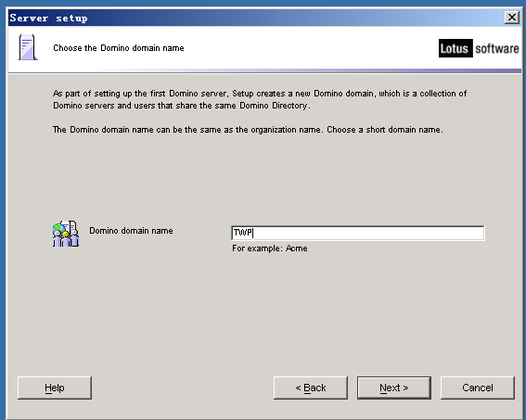The image size is (526, 420).
Task: Click the word software beside Lotus logo
Action: (497, 48)
